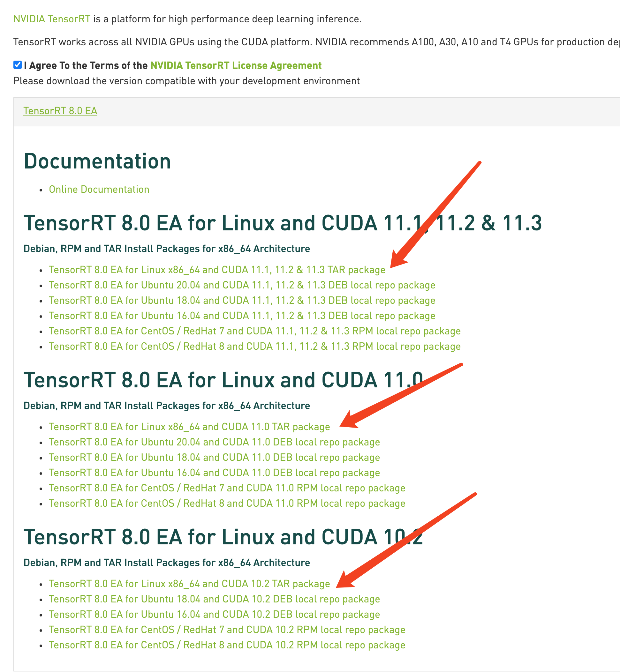Download Ubuntu 18.04 CUDA 11.1-11.3 DEB package
The height and width of the screenshot is (672, 620).
[x=242, y=301]
